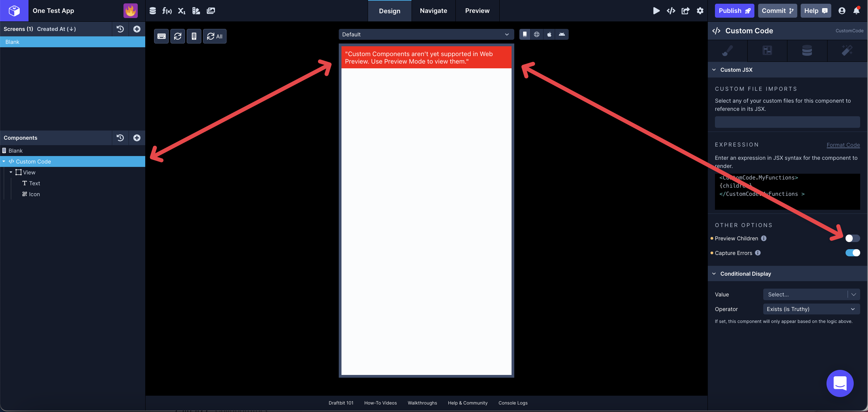Open the user account icon
868x412 pixels.
coord(842,11)
